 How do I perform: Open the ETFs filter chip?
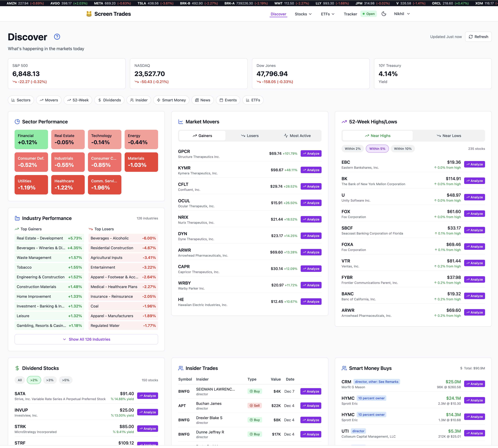[x=253, y=100]
